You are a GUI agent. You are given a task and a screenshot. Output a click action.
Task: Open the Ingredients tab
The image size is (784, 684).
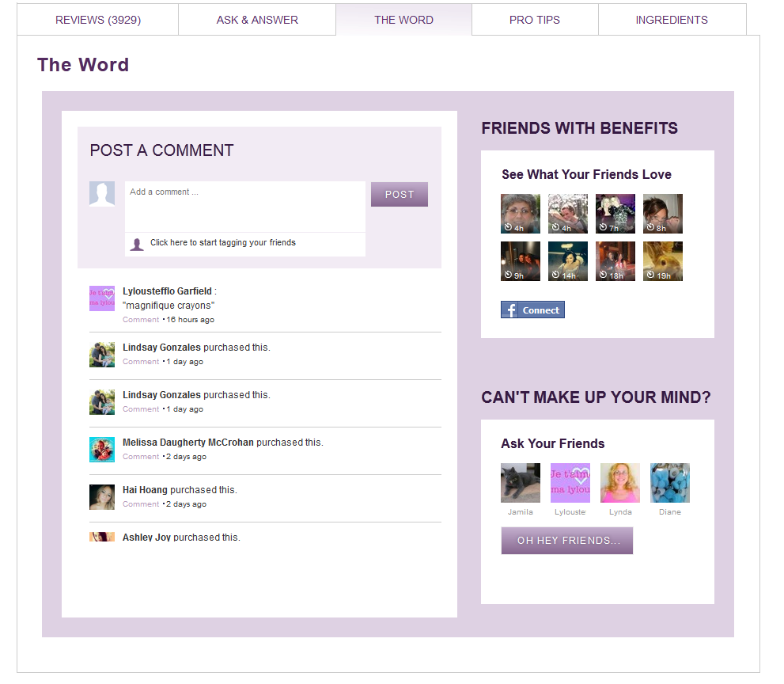(x=672, y=20)
